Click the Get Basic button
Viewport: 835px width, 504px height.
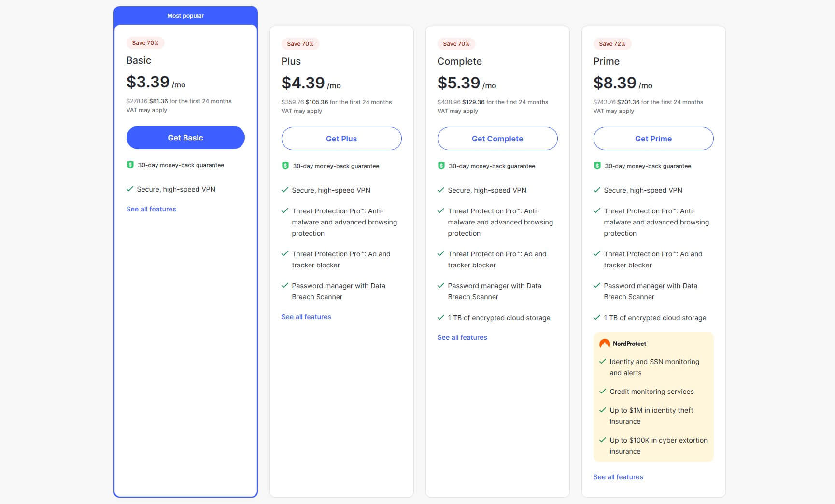(185, 138)
